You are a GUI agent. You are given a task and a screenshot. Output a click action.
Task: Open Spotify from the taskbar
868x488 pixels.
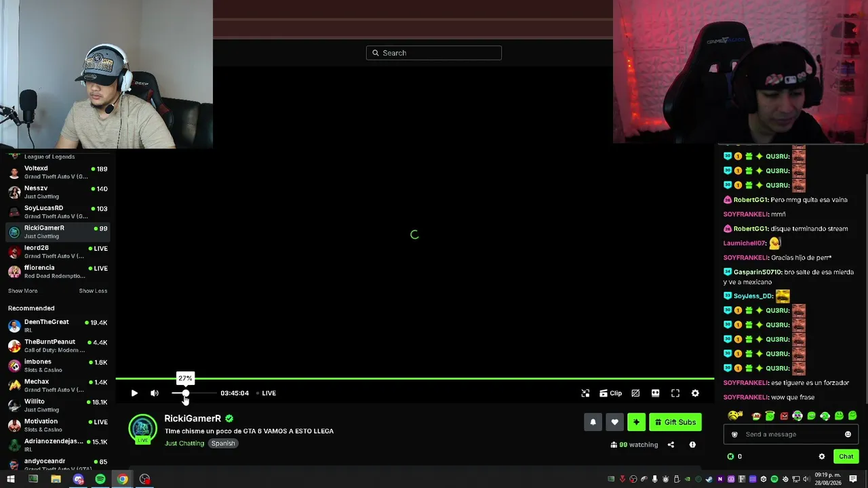(x=100, y=479)
